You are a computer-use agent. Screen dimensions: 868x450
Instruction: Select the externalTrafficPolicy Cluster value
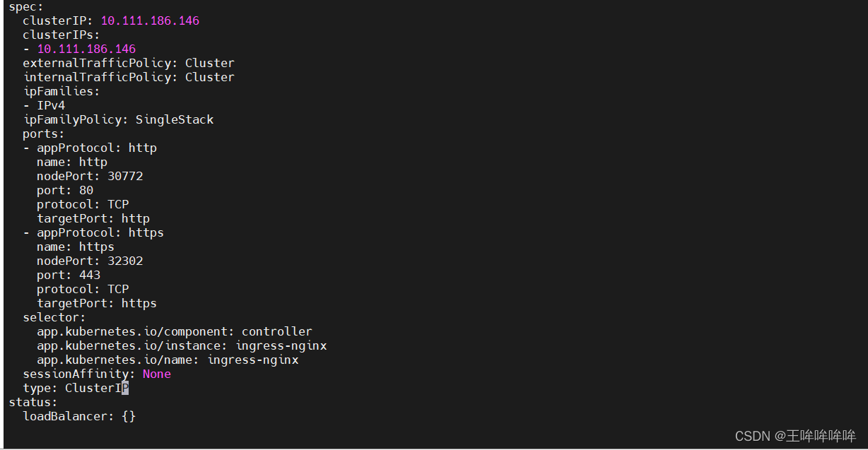pyautogui.click(x=209, y=63)
